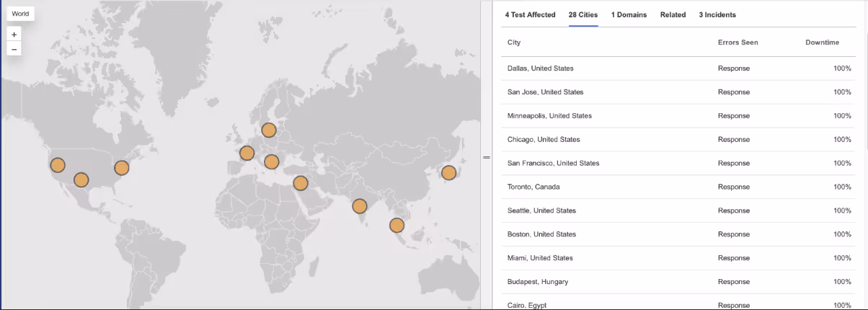Select the Seattle, United States row
Viewport: 868px width, 310px height.
click(x=678, y=211)
